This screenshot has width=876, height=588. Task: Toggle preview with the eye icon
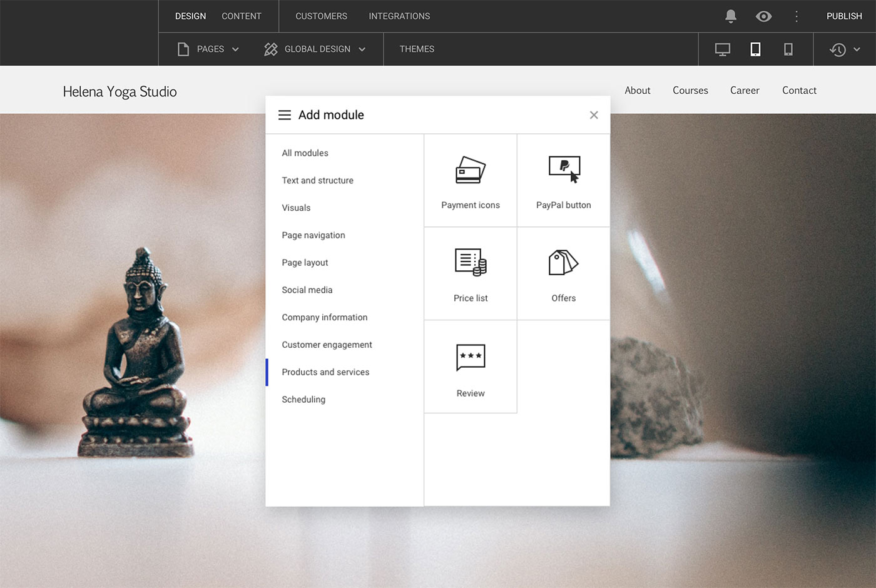click(763, 16)
